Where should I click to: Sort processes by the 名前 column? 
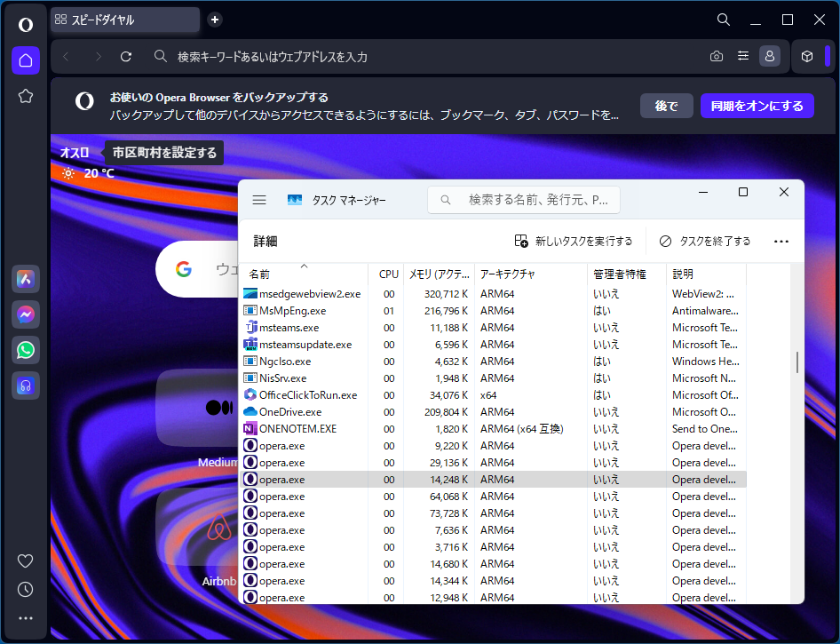258,274
